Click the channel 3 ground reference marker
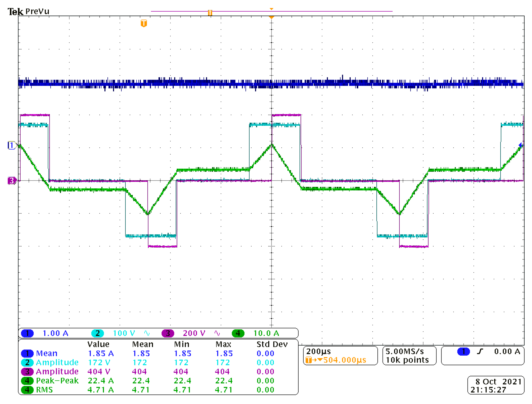Viewport: 532px width, 404px height. coord(11,181)
